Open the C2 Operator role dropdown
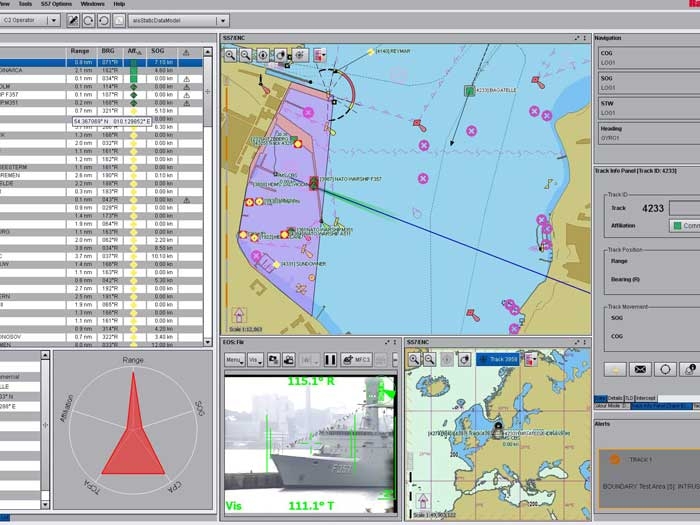Screen dimensions: 700x525 (x=29, y=21)
